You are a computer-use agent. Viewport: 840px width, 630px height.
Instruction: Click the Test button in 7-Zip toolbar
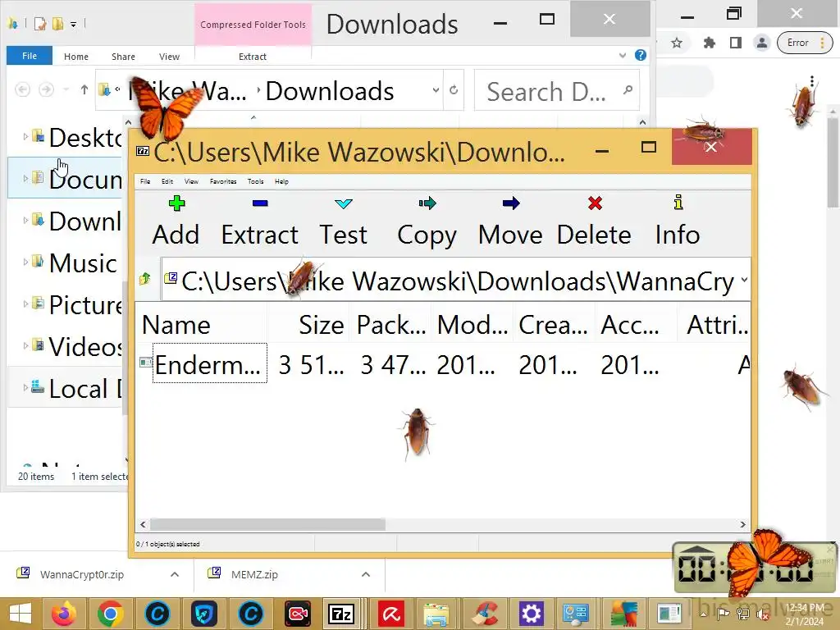344,221
